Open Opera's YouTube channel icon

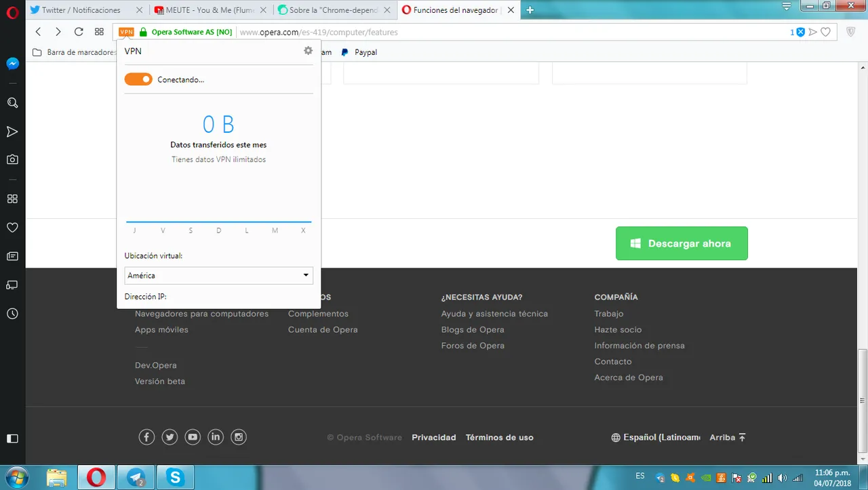[193, 437]
